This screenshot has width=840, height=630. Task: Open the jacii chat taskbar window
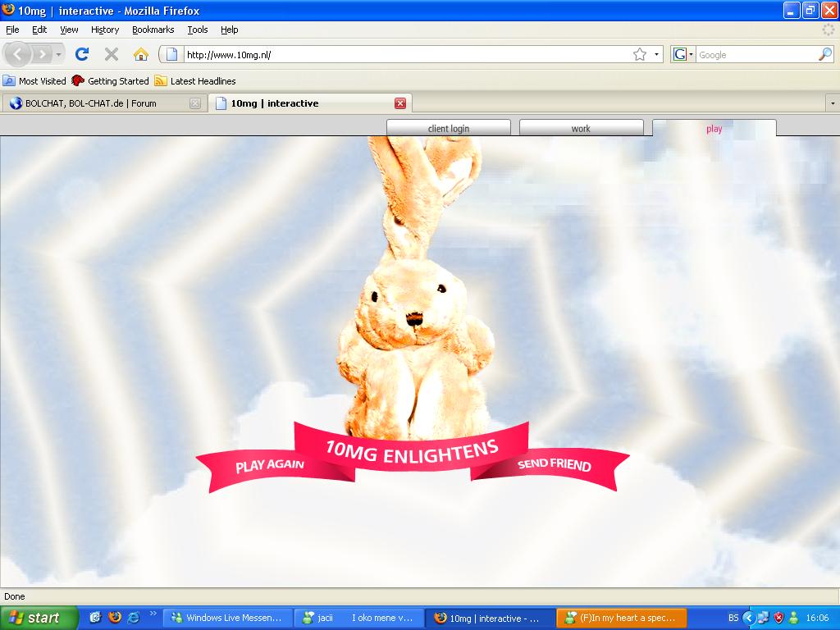359,618
